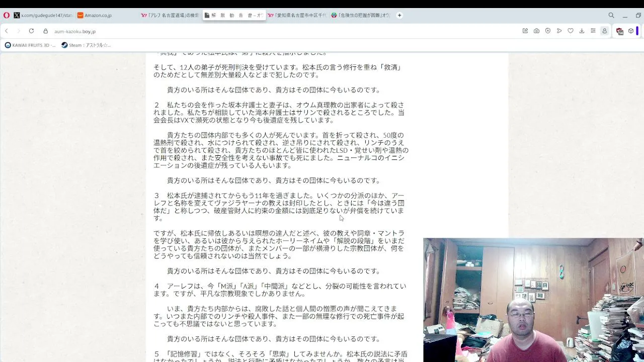Select the active 解散勧告書 tab
The image size is (644, 362).
pyautogui.click(x=234, y=16)
